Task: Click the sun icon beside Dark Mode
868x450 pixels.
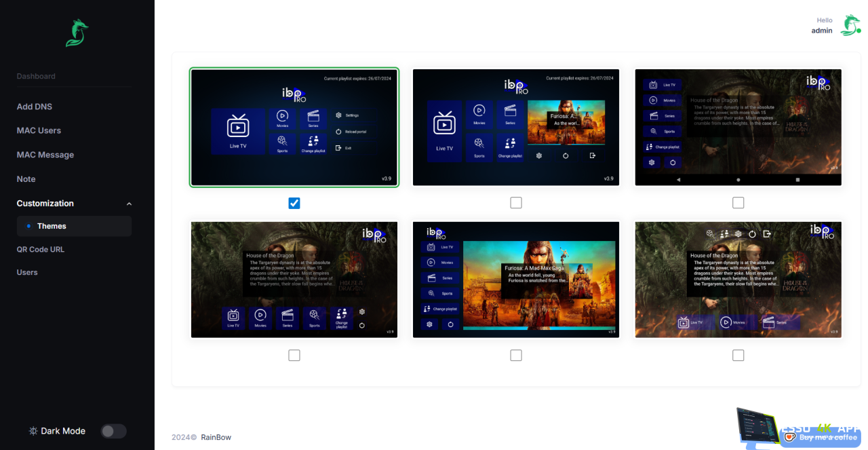Action: tap(33, 431)
